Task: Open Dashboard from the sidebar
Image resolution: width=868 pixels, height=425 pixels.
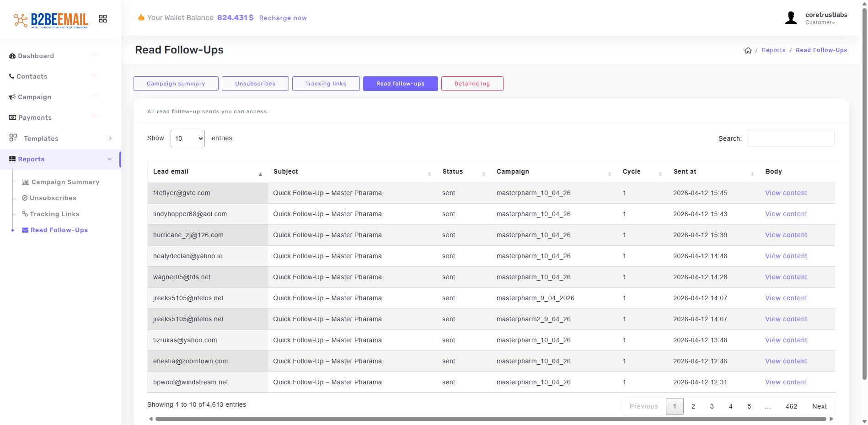Action: [36, 56]
